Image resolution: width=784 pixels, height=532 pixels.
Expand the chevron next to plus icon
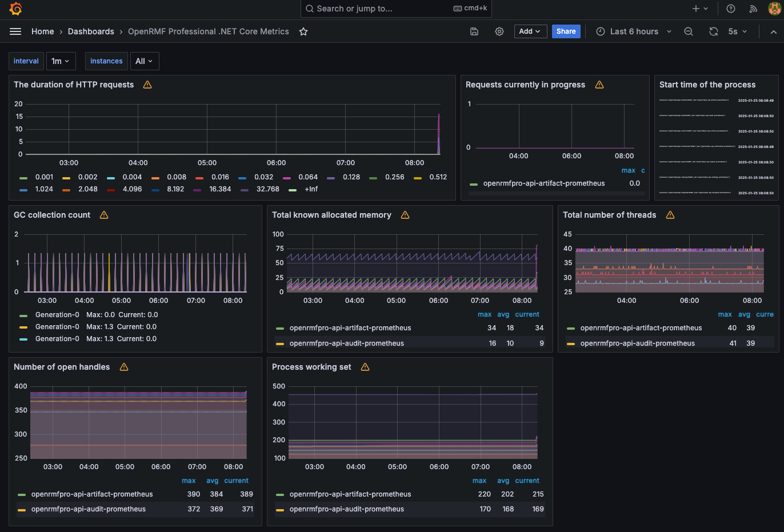pos(706,9)
